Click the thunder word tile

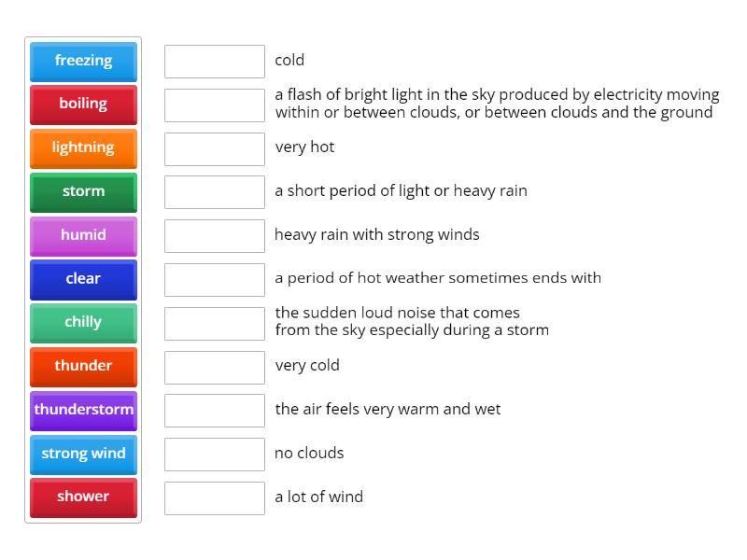pos(83,366)
